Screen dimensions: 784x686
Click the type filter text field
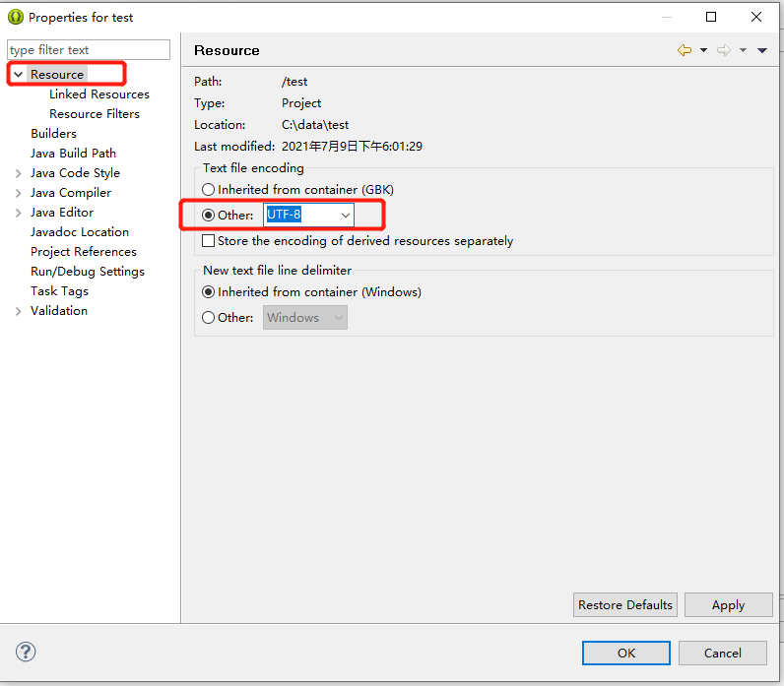point(89,50)
